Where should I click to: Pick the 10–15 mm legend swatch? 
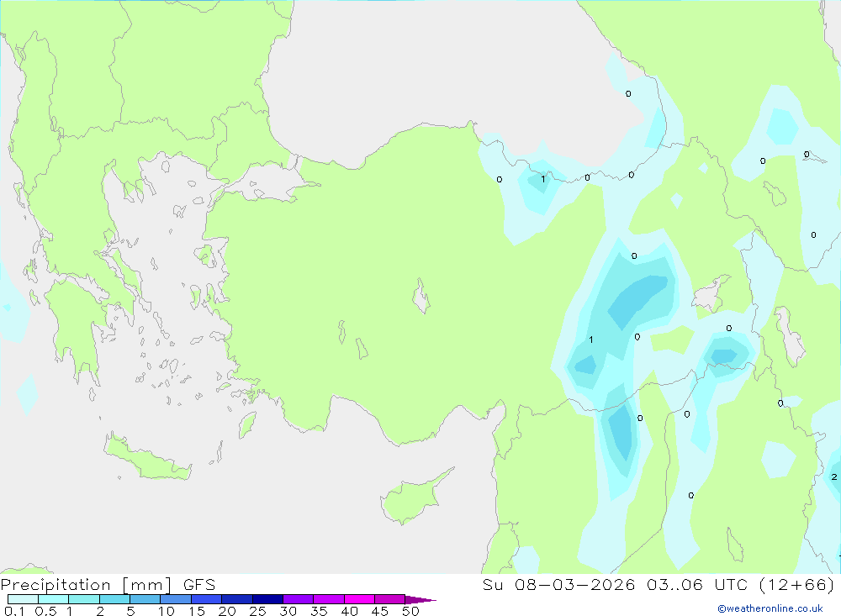[176, 599]
